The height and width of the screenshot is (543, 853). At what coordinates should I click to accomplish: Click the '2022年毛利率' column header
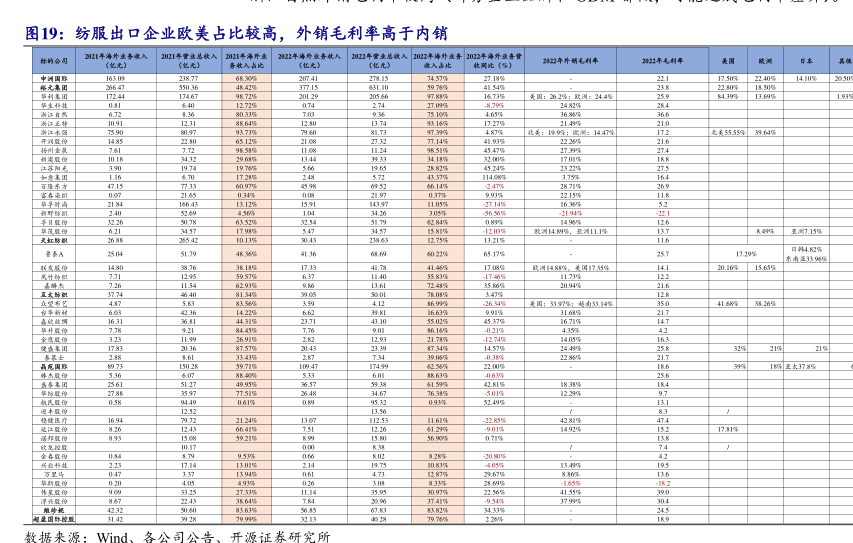coord(662,61)
